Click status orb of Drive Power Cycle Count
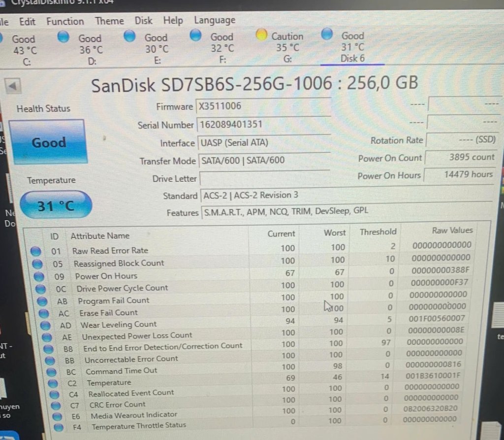This screenshot has width=504, height=440. (x=40, y=289)
